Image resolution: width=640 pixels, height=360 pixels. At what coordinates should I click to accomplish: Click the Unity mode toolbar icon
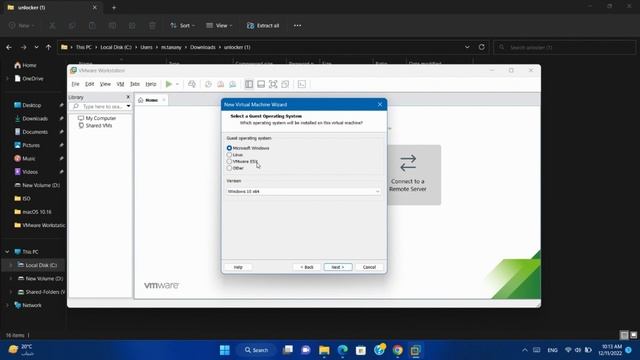[285, 84]
